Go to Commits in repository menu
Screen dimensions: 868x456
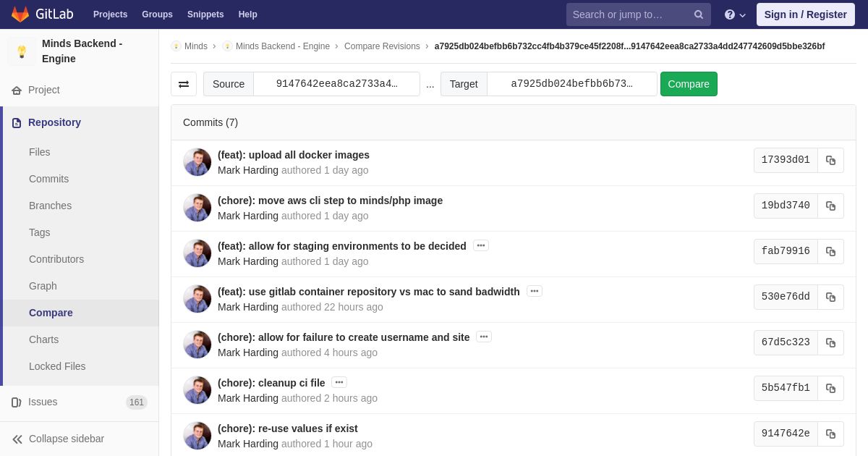pos(48,180)
